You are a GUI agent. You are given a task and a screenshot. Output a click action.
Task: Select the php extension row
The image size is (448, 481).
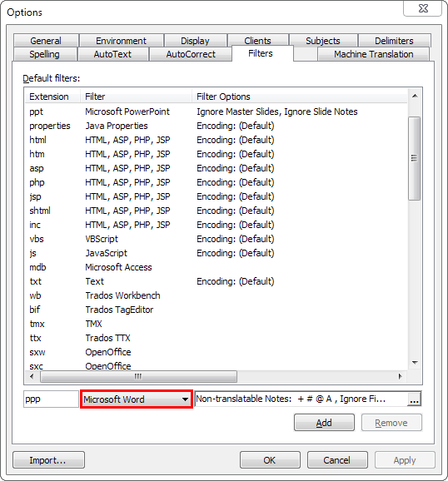(x=217, y=182)
